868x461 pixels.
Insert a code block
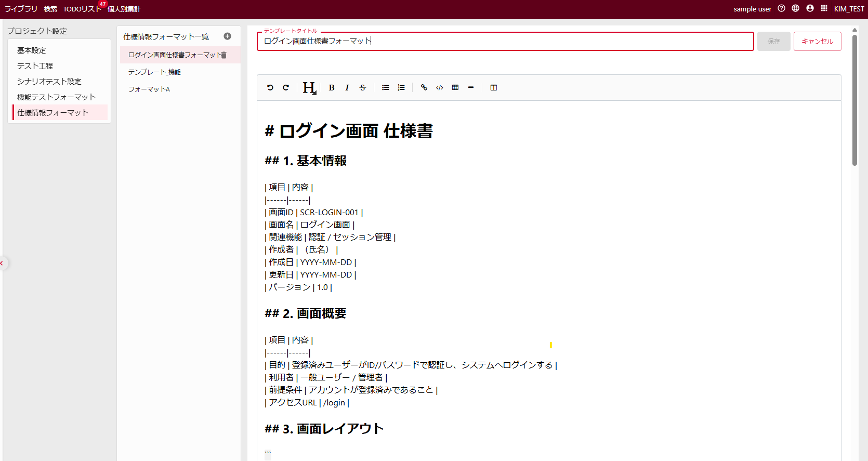point(440,88)
